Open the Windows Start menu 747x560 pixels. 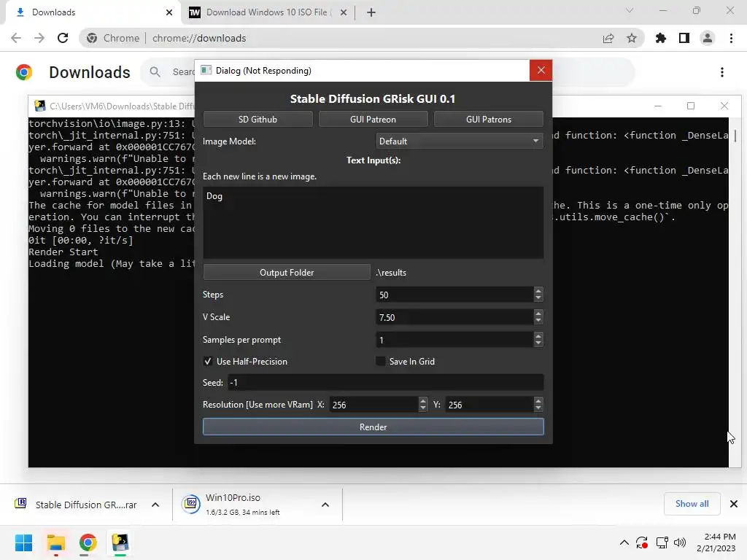[23, 542]
